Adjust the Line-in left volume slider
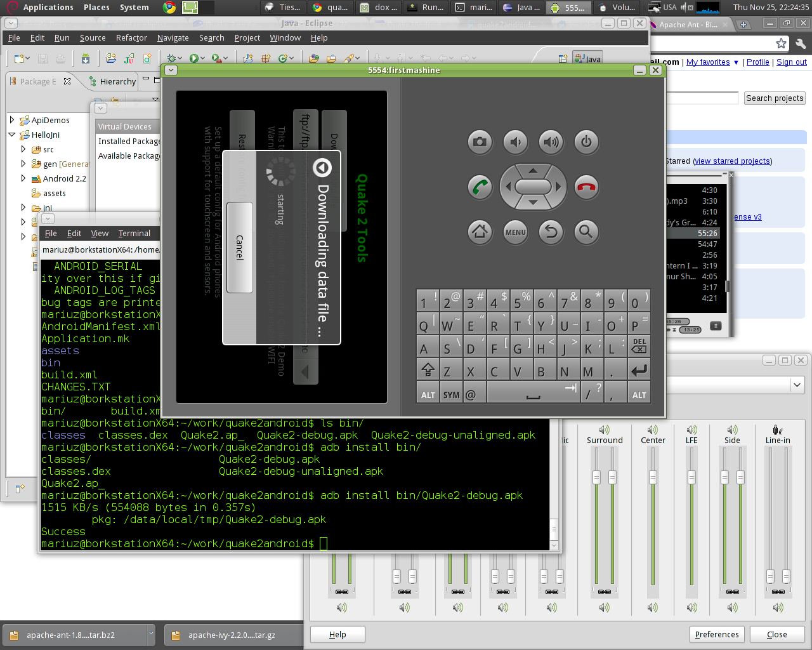 [770, 576]
